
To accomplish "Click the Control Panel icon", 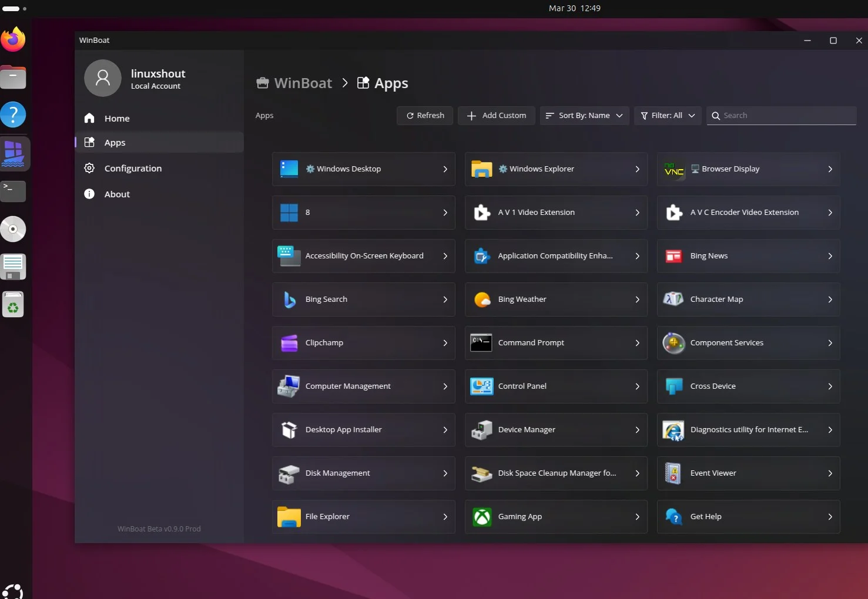I will [x=482, y=386].
